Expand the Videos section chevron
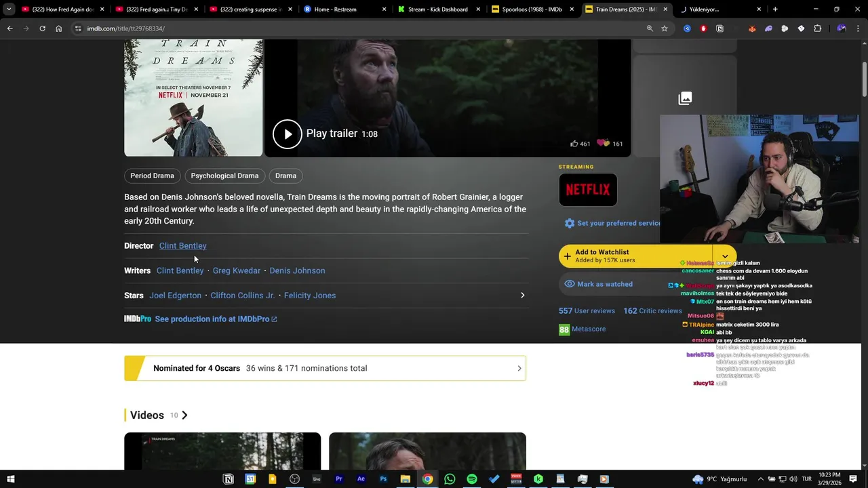This screenshot has width=868, height=488. click(184, 415)
